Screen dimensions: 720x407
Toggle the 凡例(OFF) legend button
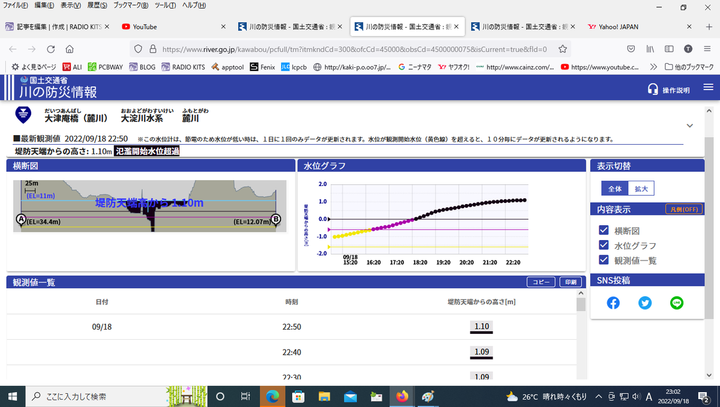pyautogui.click(x=684, y=210)
